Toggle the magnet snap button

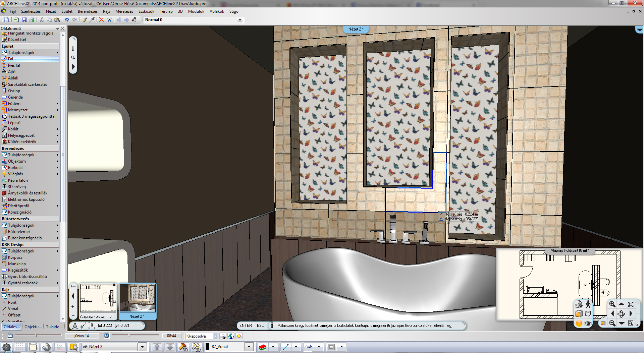coord(46,347)
